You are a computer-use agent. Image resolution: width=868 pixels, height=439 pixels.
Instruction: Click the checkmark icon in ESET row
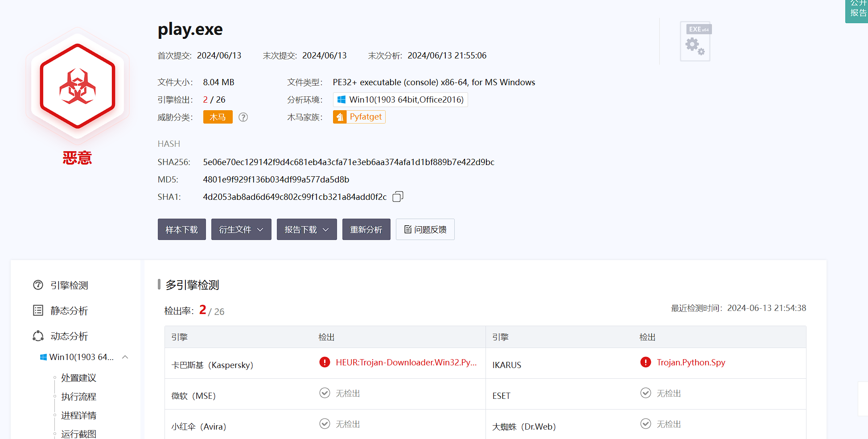[646, 393]
